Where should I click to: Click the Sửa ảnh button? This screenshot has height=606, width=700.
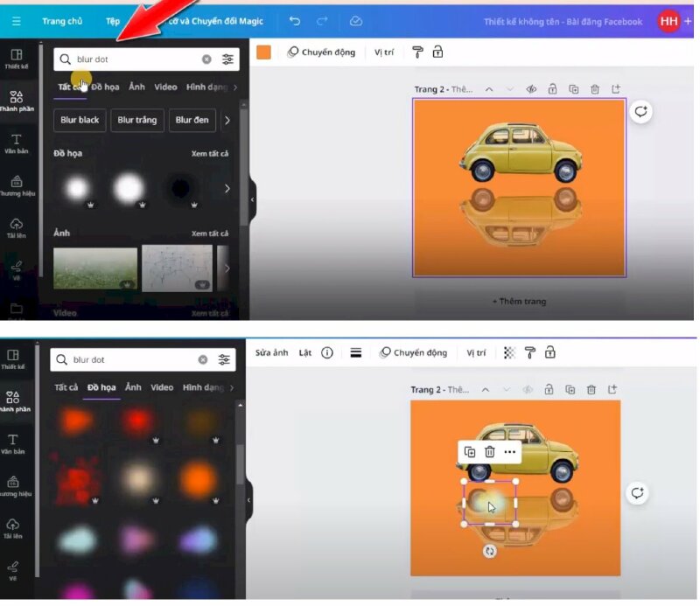271,352
